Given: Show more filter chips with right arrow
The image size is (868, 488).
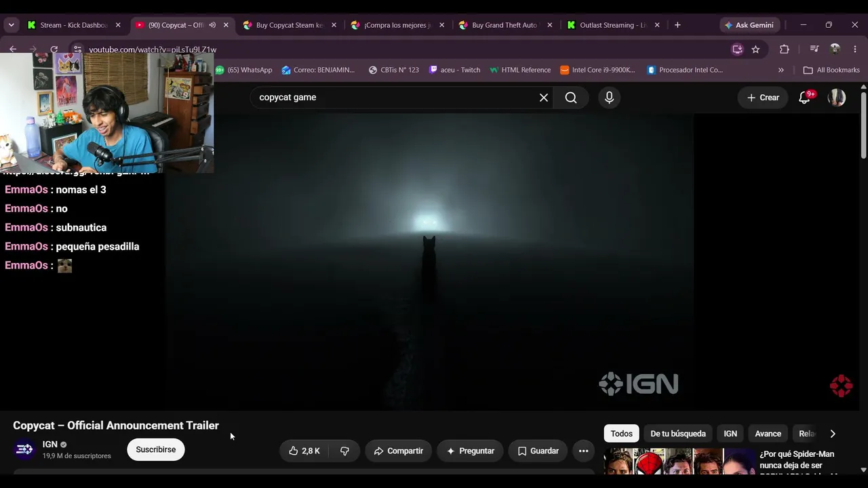Looking at the screenshot, I should 833,434.
